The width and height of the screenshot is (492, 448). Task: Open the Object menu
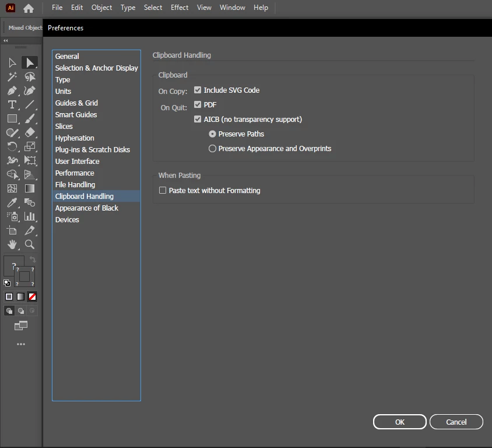click(x=101, y=8)
